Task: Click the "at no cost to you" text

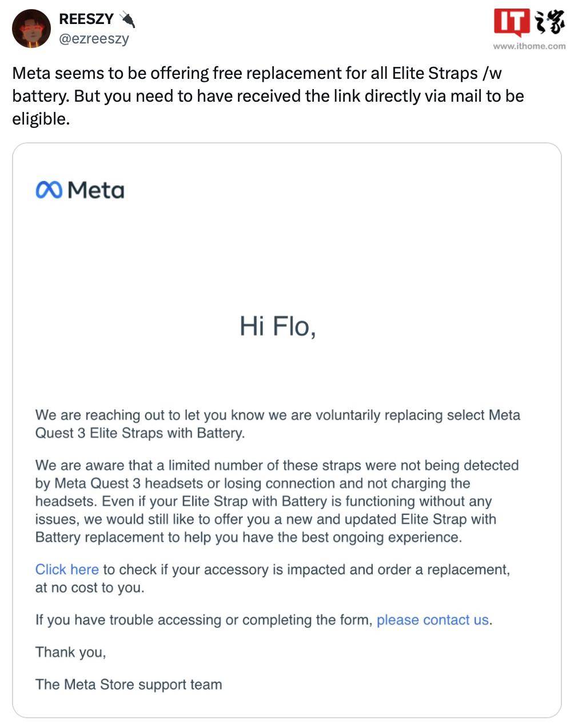Action: 90,588
